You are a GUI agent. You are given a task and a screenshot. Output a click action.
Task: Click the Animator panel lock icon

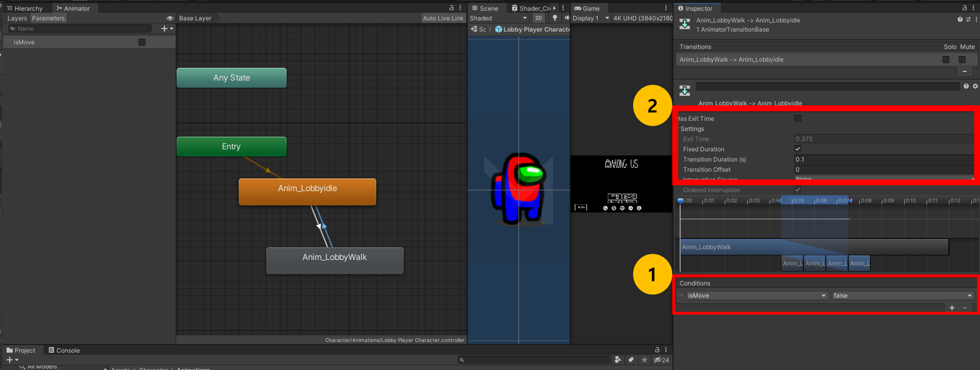point(451,8)
